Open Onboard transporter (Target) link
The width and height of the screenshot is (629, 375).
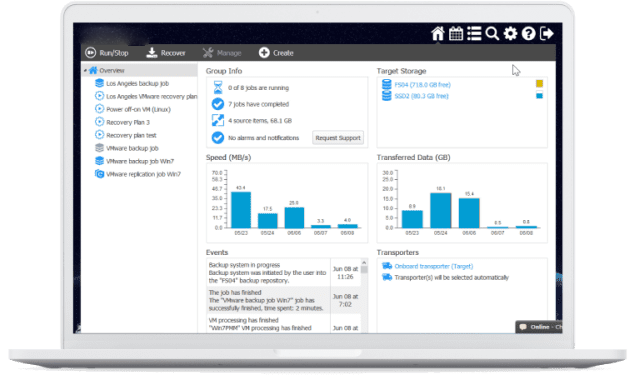[434, 266]
